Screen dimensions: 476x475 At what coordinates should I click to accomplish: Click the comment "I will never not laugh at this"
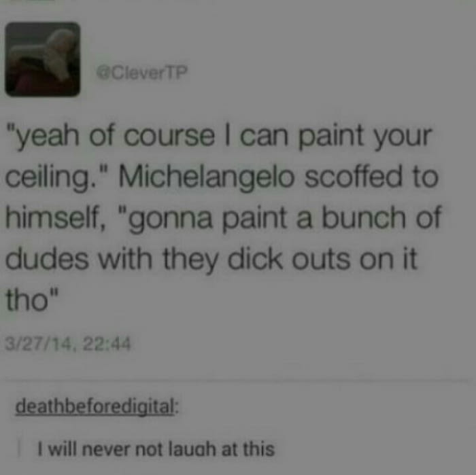click(x=156, y=448)
